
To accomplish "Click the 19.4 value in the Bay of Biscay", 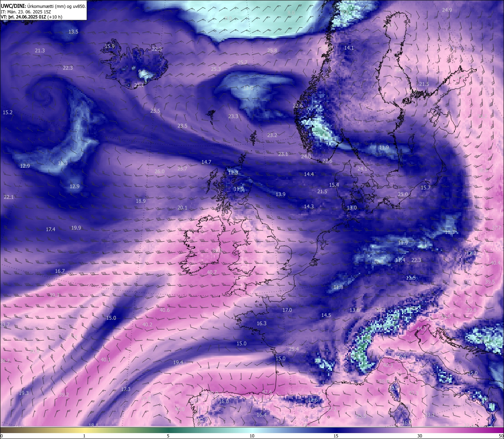I will (178, 363).
